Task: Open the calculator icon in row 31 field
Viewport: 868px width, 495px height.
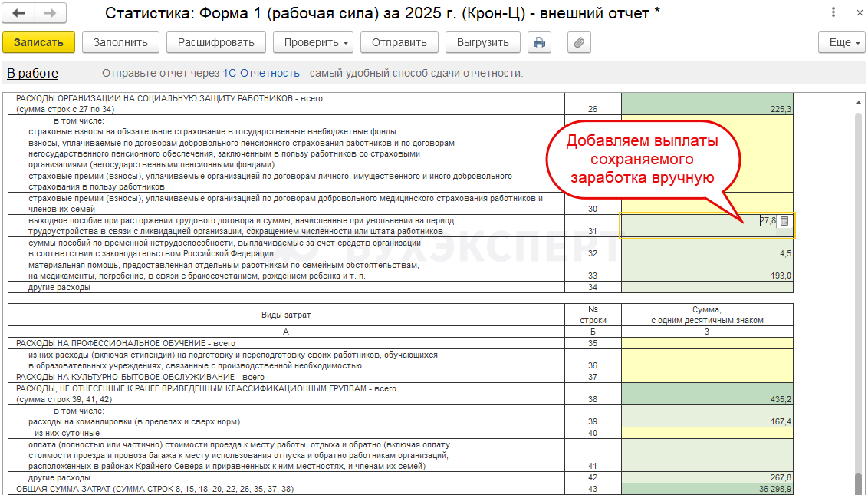Action: pos(784,220)
